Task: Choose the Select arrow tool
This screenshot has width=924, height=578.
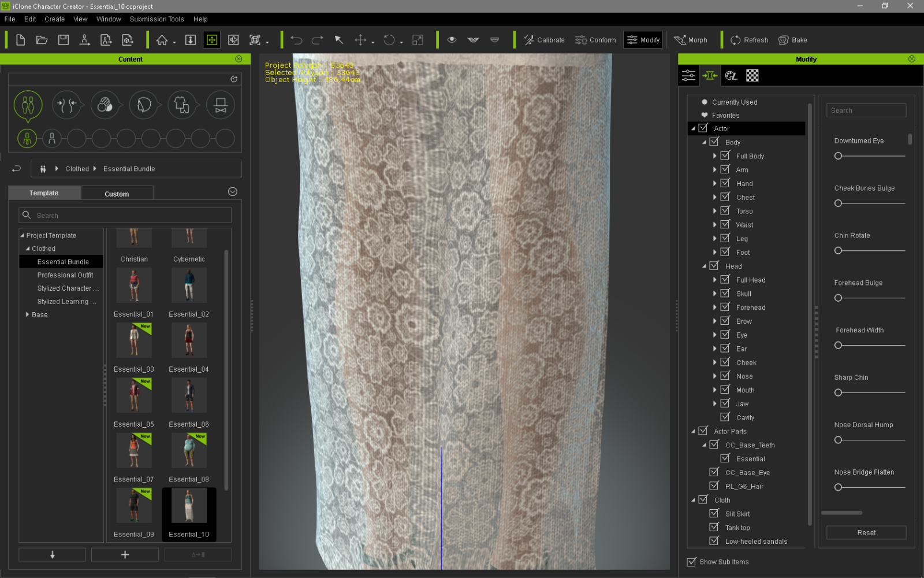Action: [339, 40]
